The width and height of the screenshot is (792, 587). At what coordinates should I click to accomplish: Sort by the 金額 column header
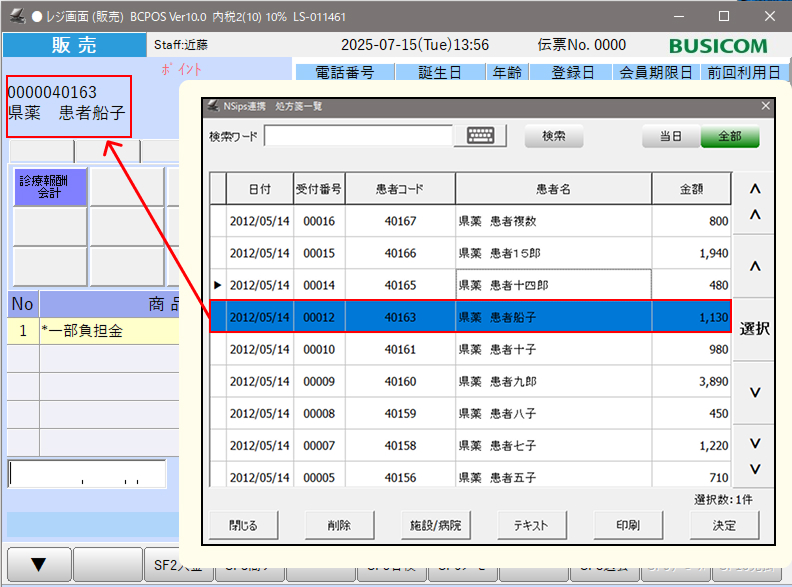click(x=691, y=188)
